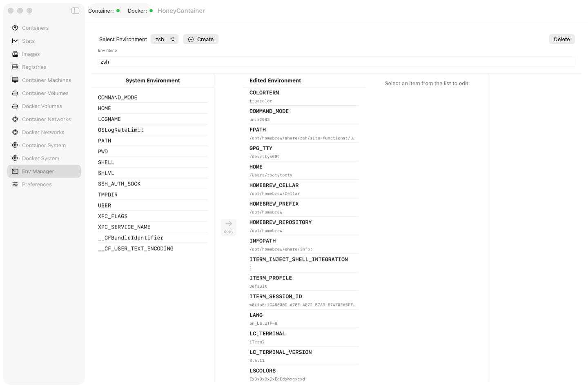The height and width of the screenshot is (388, 588).
Task: Click the Registries sidebar icon
Action: pyautogui.click(x=15, y=67)
